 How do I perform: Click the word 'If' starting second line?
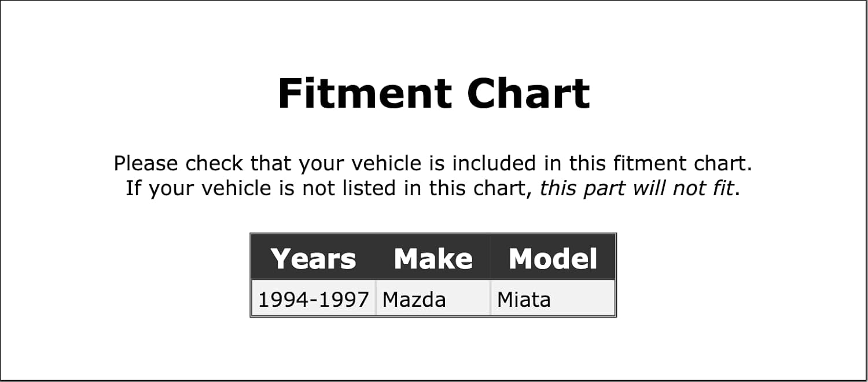133,188
